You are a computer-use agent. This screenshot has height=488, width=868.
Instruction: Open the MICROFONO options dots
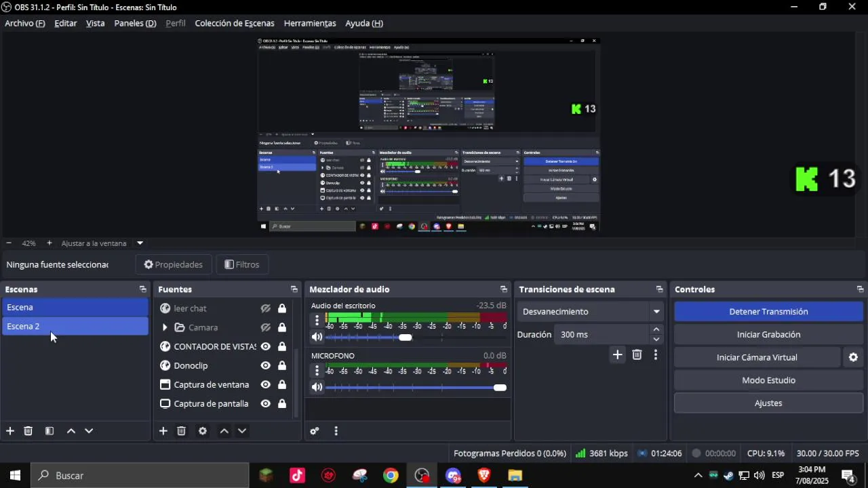[x=317, y=370]
